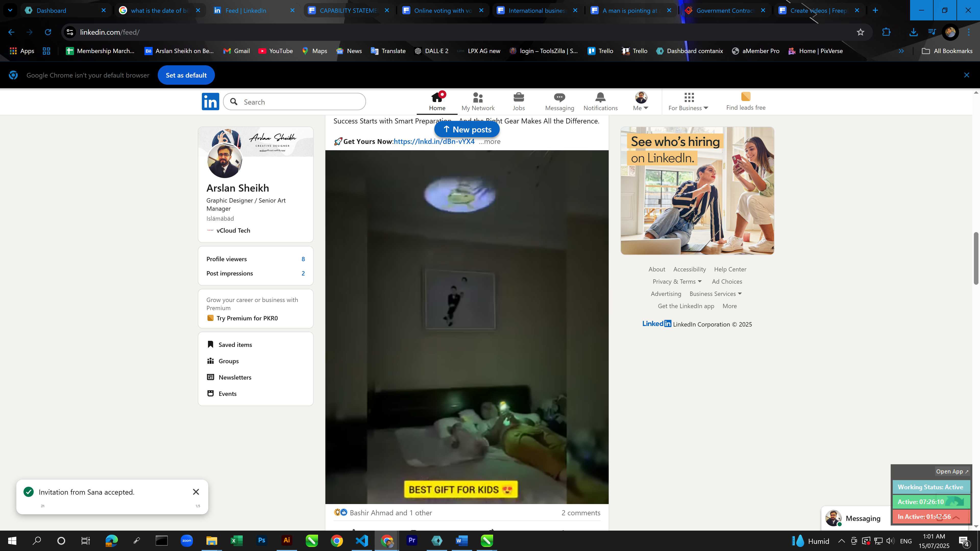Image resolution: width=980 pixels, height=551 pixels.
Task: Switch to Create videos Freepik tab
Action: pos(819,10)
